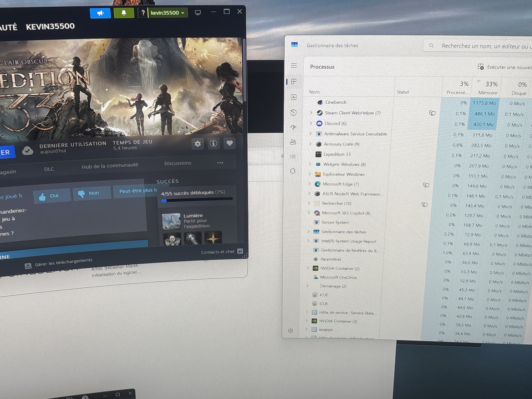The width and height of the screenshot is (532, 399).
Task: Open game settings gear in Steam
Action: (197, 144)
